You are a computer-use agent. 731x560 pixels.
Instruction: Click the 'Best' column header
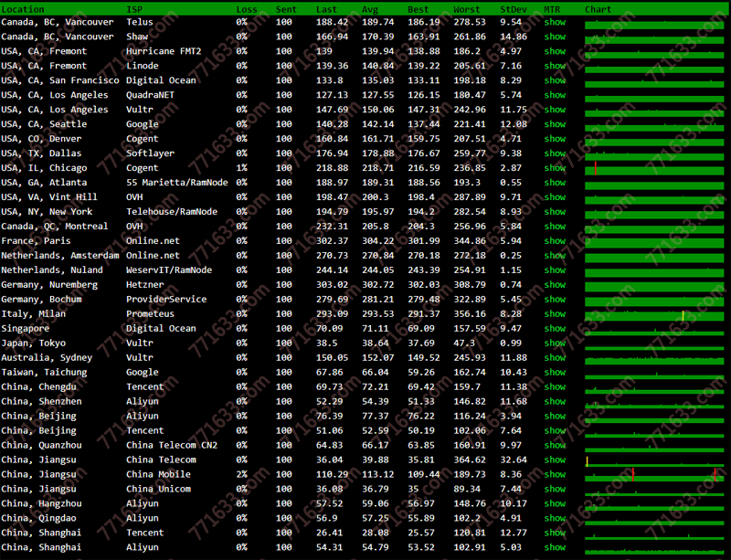pos(418,9)
